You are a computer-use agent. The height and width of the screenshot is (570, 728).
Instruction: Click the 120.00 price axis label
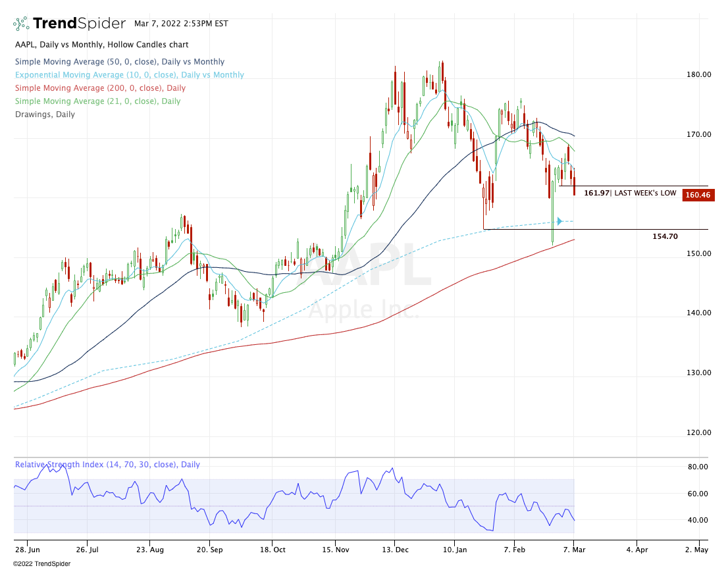point(699,432)
